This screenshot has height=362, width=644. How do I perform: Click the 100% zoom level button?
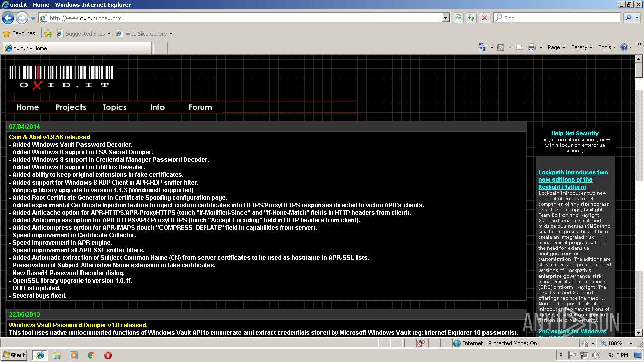pyautogui.click(x=611, y=343)
